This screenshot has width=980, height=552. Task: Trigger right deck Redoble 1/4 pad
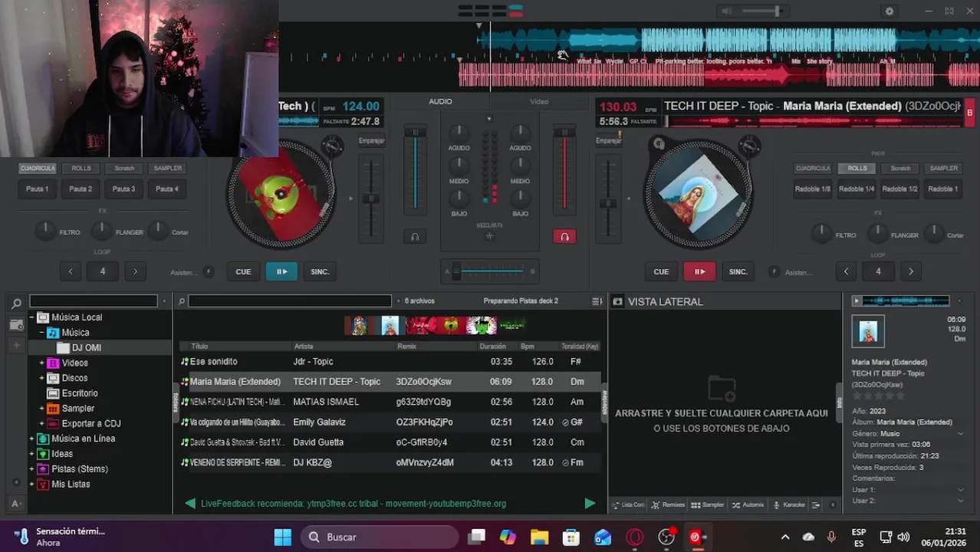point(857,189)
